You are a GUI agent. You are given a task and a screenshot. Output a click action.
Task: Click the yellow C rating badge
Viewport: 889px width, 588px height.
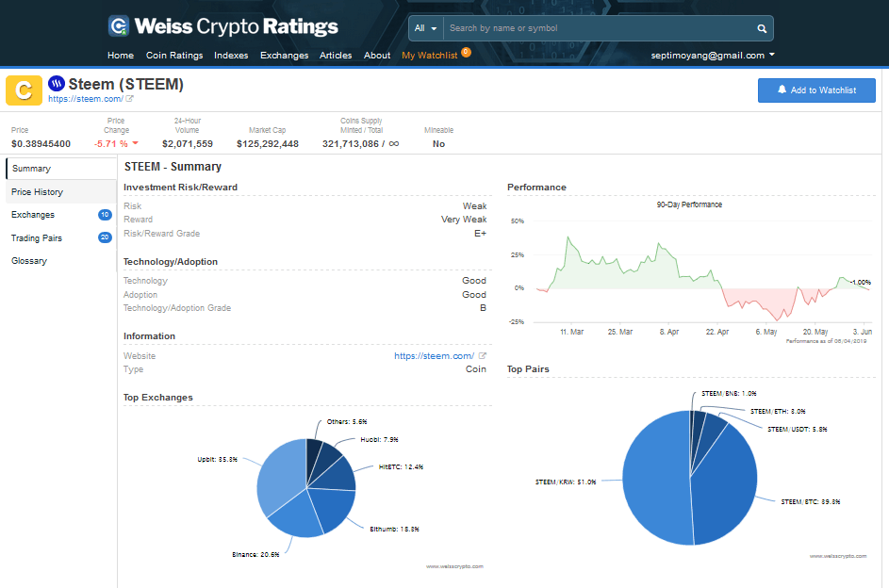point(24,90)
